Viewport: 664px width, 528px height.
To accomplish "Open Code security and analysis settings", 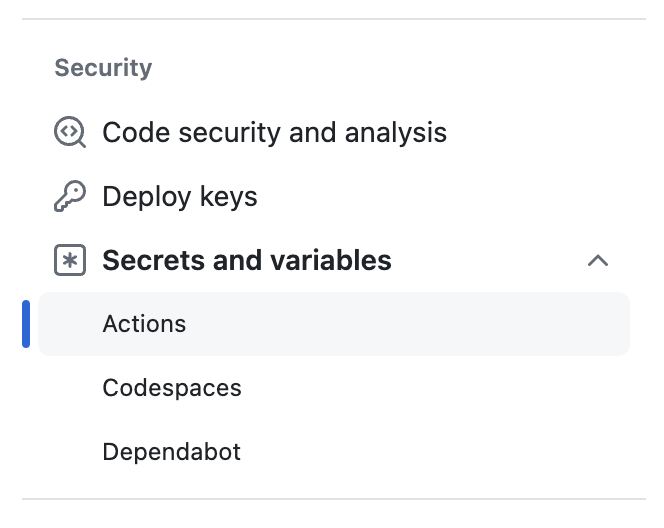I will 274,133.
